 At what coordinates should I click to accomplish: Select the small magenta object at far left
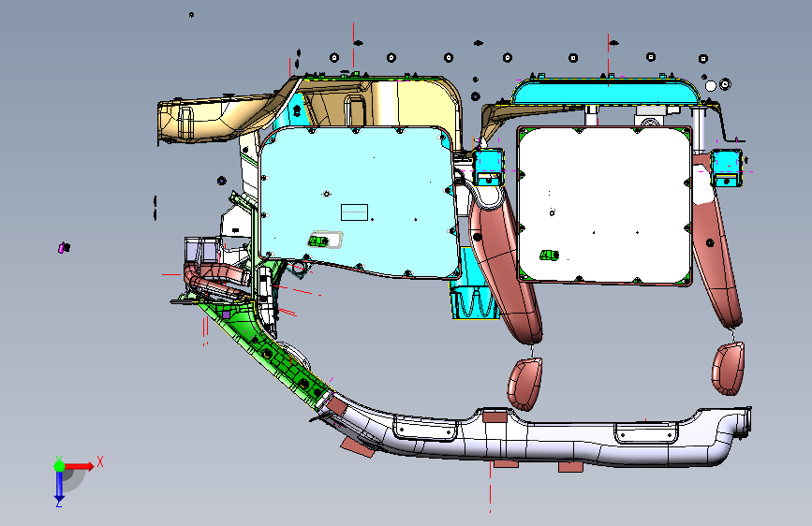(64, 248)
